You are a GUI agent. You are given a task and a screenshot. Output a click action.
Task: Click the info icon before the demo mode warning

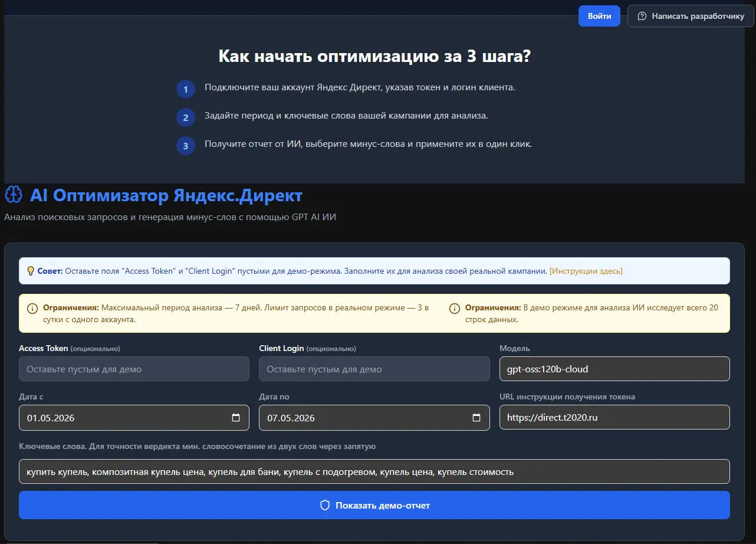(454, 309)
